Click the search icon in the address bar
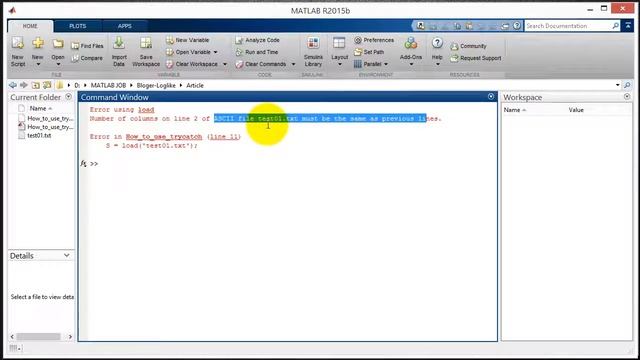The height and width of the screenshot is (360, 640). (627, 85)
